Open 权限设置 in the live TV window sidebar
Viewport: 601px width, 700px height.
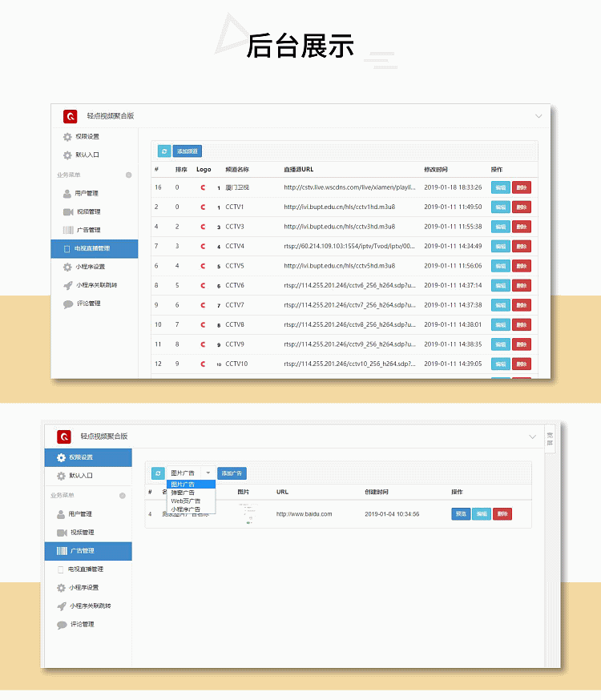pyautogui.click(x=95, y=137)
